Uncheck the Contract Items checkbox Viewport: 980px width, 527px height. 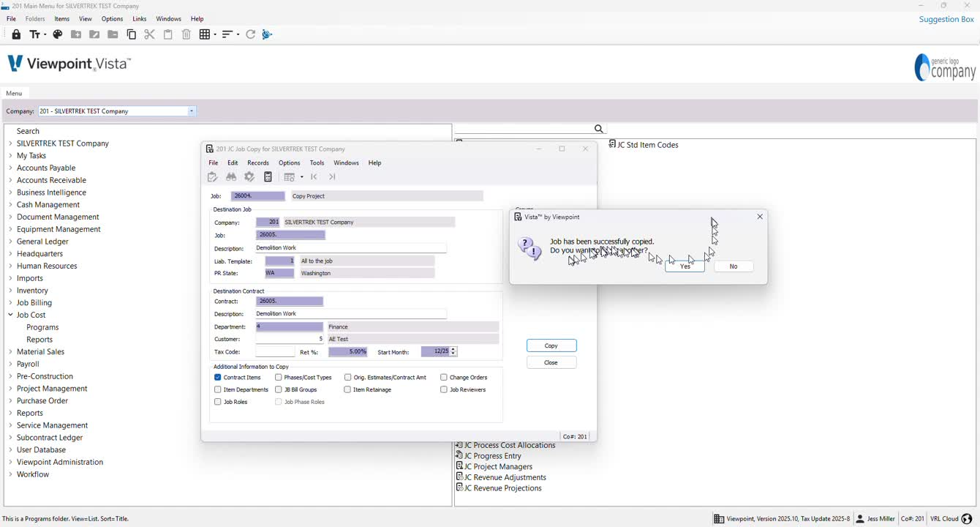point(218,378)
